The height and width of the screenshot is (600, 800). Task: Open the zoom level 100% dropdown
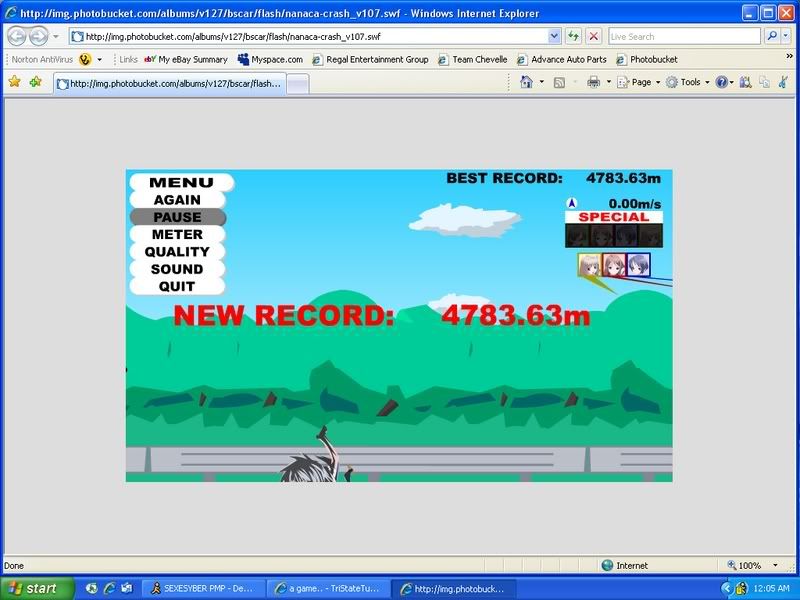(x=755, y=565)
